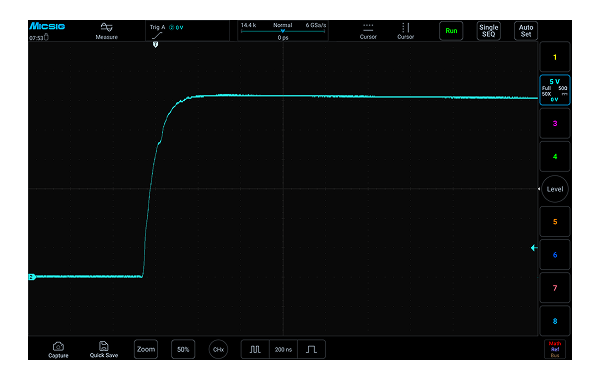Enable channel 6
The image size is (600, 380).
point(555,255)
